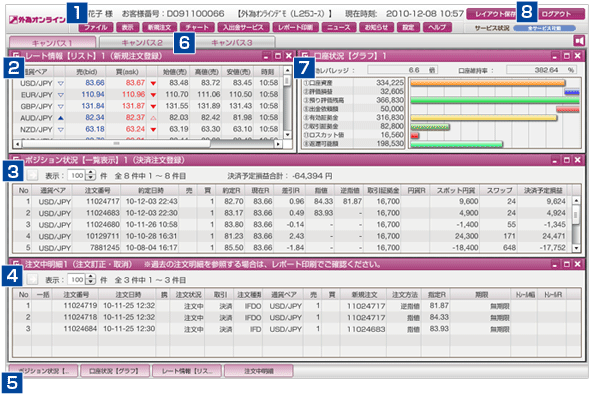589x395 pixels.
Task: Select pending order row 11024684
Action: tap(297, 329)
